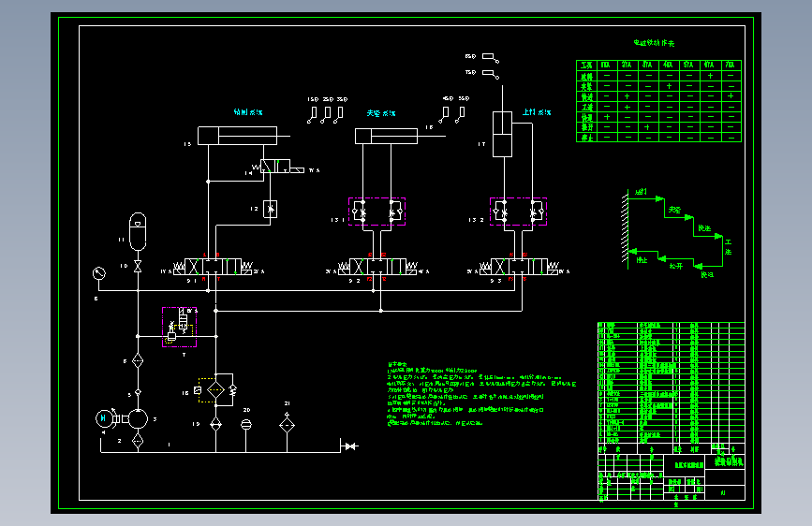Select the limit switch symbol beside 6SQ

(x=491, y=58)
